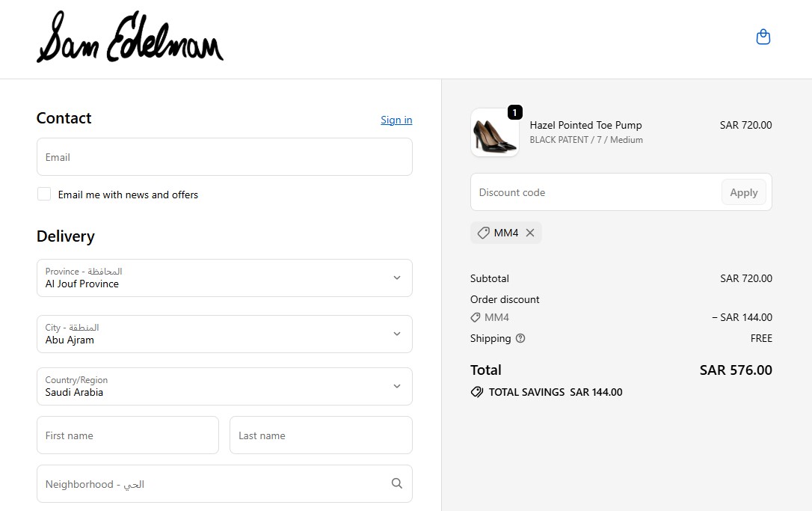Click the SAR 720.00 price beside the product name
Screen dimensions: 812x511
coord(745,125)
